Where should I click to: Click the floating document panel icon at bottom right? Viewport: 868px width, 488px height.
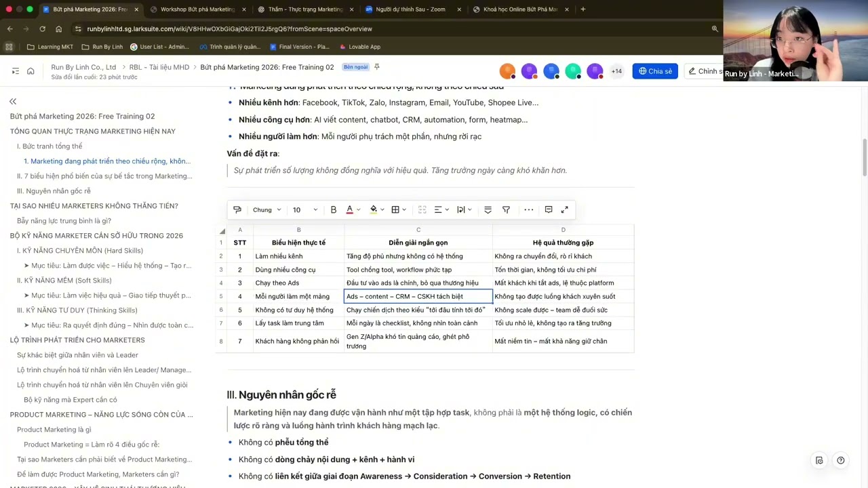[x=819, y=460]
